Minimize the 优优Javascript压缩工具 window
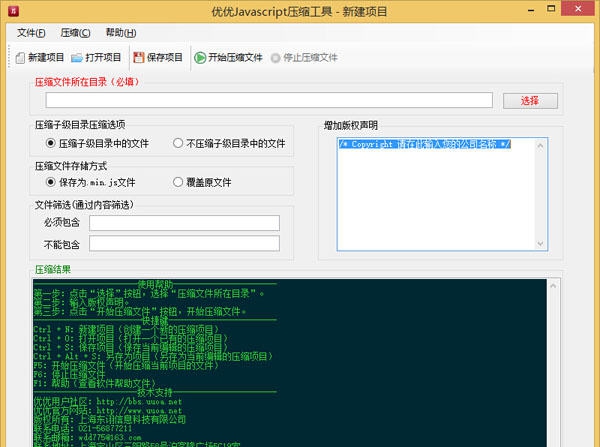Screen dimensions: 600x447 point(531,10)
